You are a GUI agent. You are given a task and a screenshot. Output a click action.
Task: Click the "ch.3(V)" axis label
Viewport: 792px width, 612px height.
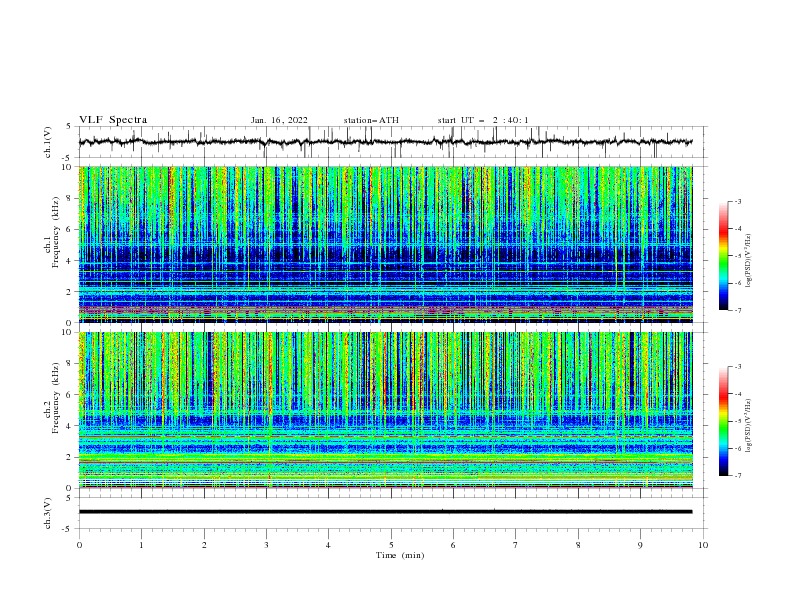click(x=48, y=513)
